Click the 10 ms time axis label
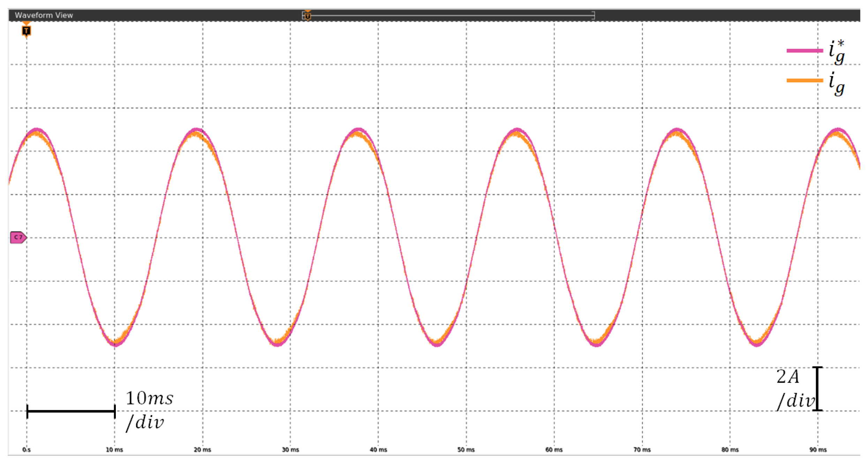868x468 pixels. click(x=114, y=450)
